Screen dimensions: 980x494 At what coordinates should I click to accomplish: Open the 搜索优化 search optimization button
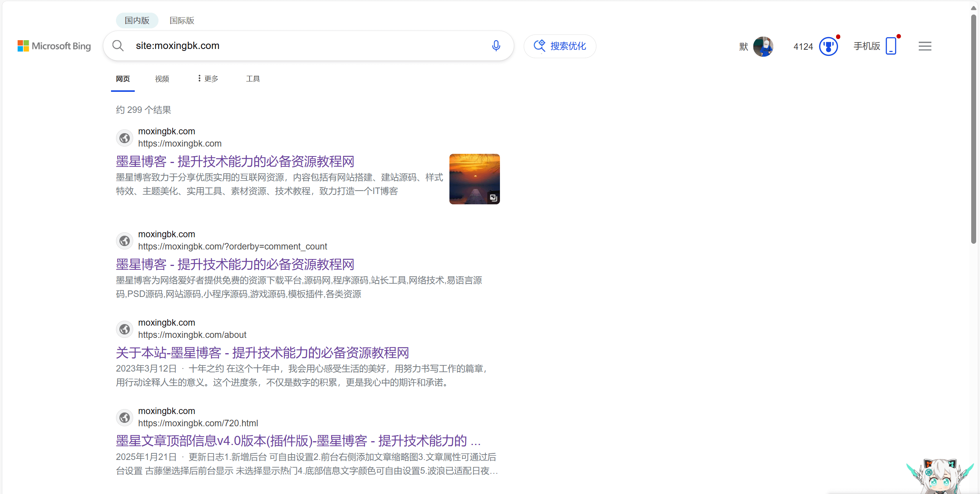(x=560, y=46)
